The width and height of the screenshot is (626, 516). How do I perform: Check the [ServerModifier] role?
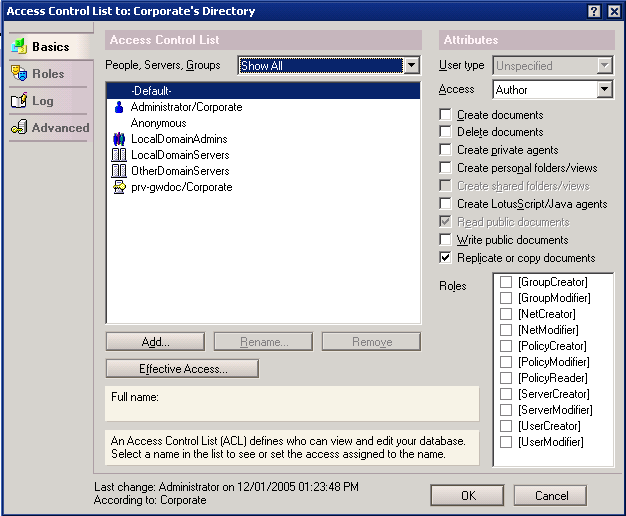[506, 410]
